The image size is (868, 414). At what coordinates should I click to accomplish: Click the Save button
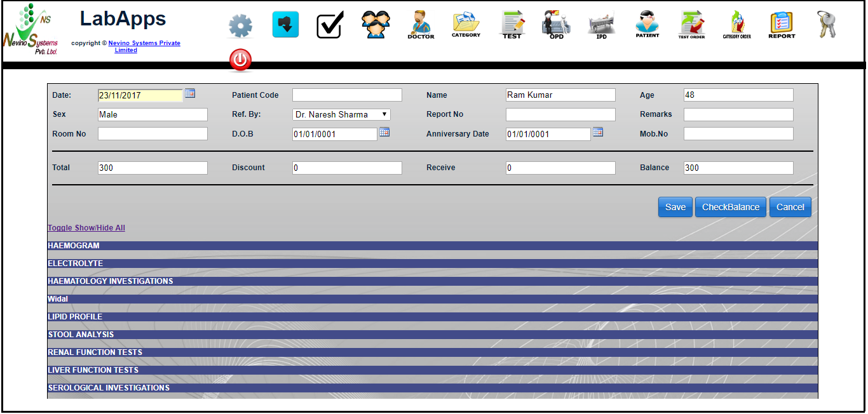pyautogui.click(x=675, y=207)
